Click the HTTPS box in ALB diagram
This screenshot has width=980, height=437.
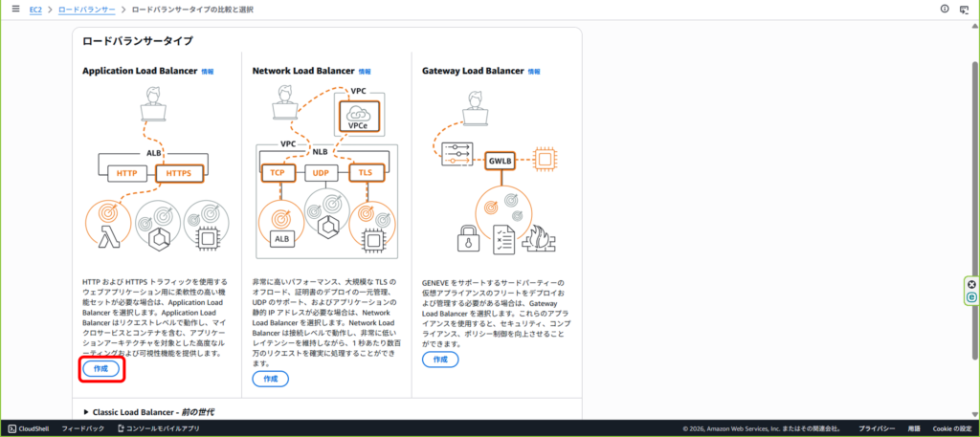point(178,173)
